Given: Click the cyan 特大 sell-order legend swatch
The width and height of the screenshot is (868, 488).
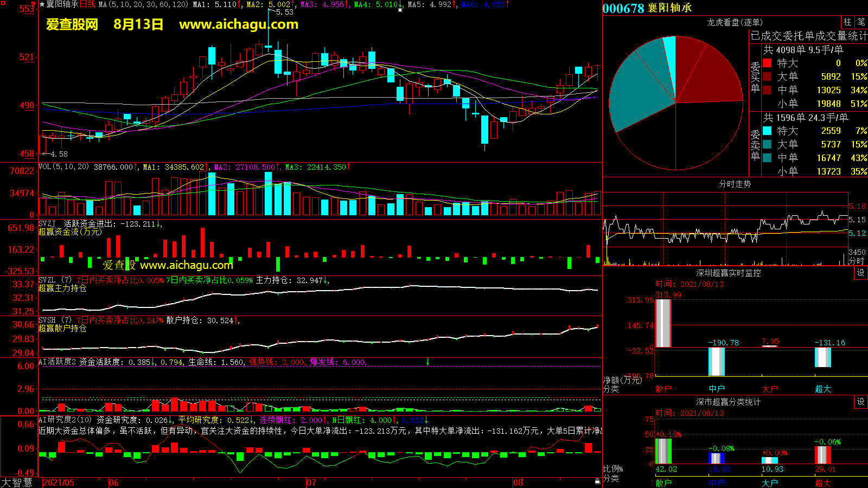Looking at the screenshot, I should [767, 131].
